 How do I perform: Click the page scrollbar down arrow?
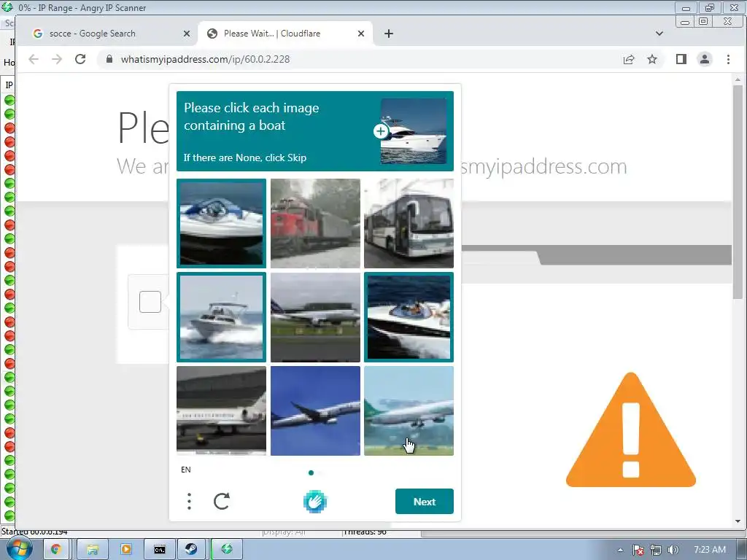[738, 521]
